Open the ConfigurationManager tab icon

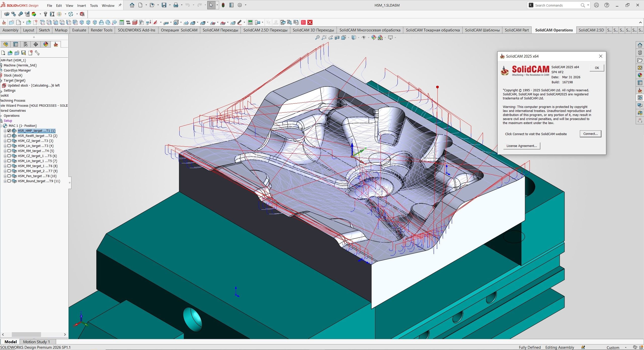tap(26, 44)
